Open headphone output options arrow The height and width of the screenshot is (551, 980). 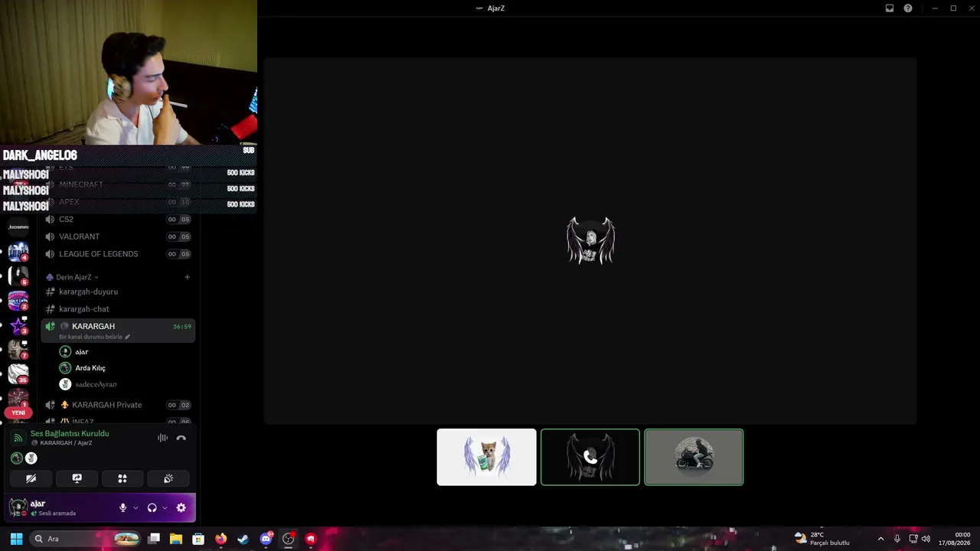(x=165, y=507)
